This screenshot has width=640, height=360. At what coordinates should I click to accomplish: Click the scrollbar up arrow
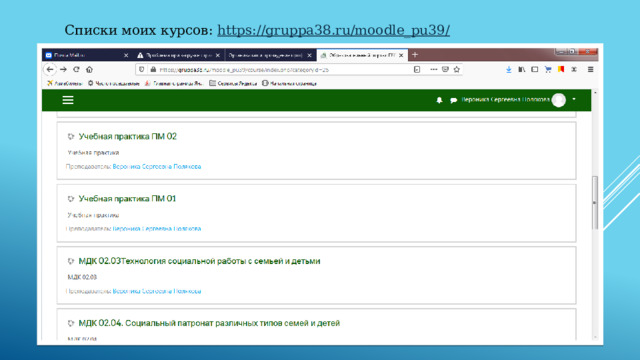pos(595,93)
